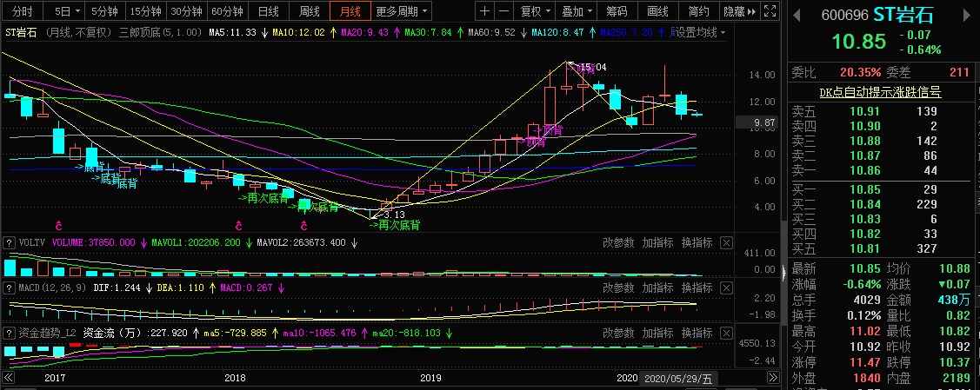Click the 9.87 price marker on axis
Screen dimensions: 980x390
coord(763,123)
